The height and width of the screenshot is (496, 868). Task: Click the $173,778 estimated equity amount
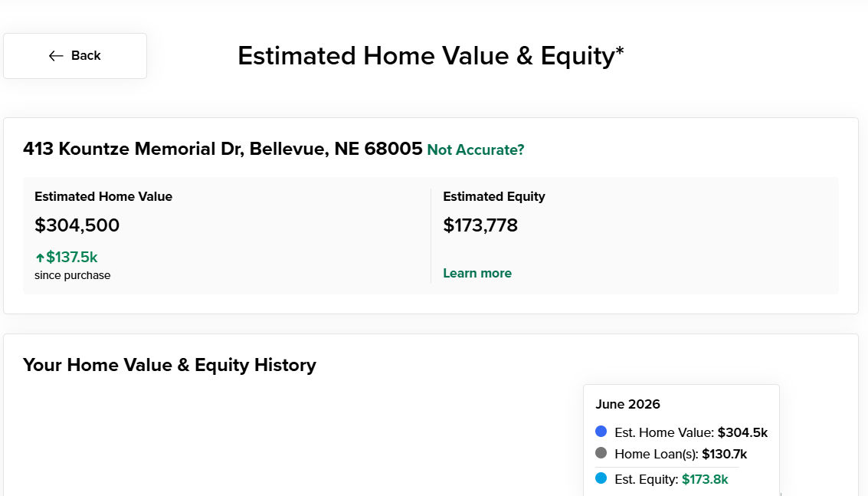pos(480,225)
